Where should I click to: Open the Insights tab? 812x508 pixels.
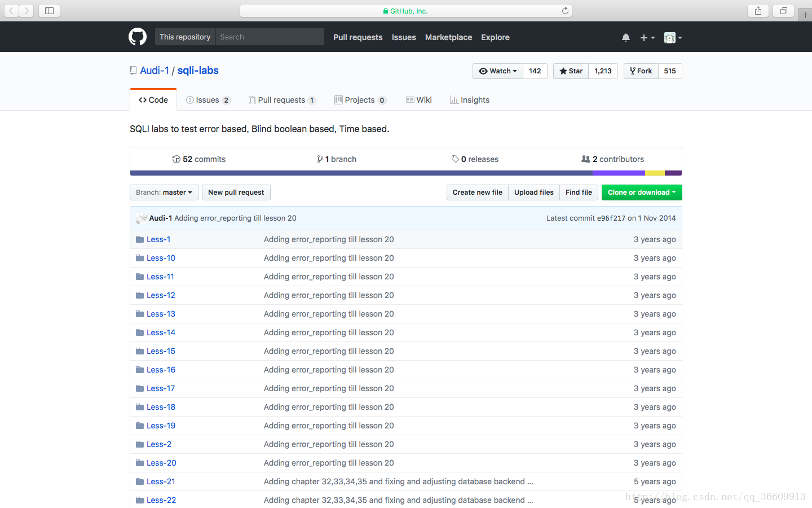pyautogui.click(x=470, y=100)
